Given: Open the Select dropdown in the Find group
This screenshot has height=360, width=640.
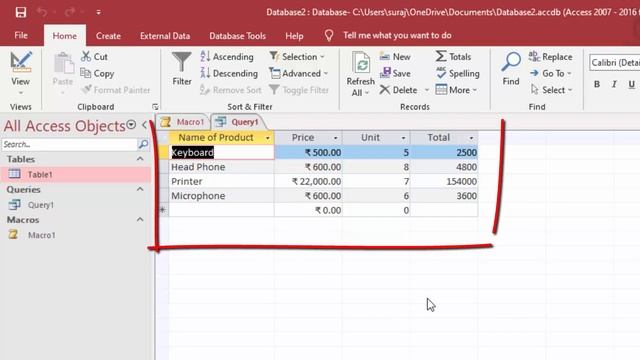Looking at the screenshot, I should tap(552, 90).
